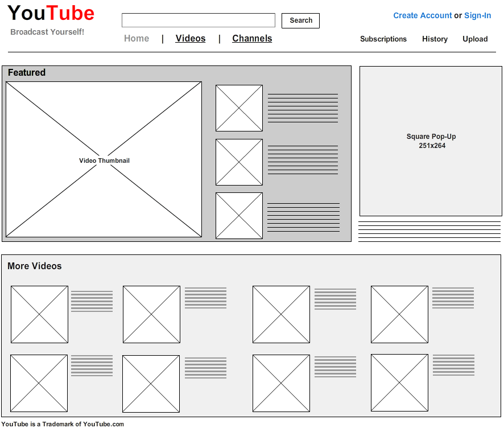504x432 pixels.
Task: Open the large Featured video thumbnail
Action: tap(104, 159)
